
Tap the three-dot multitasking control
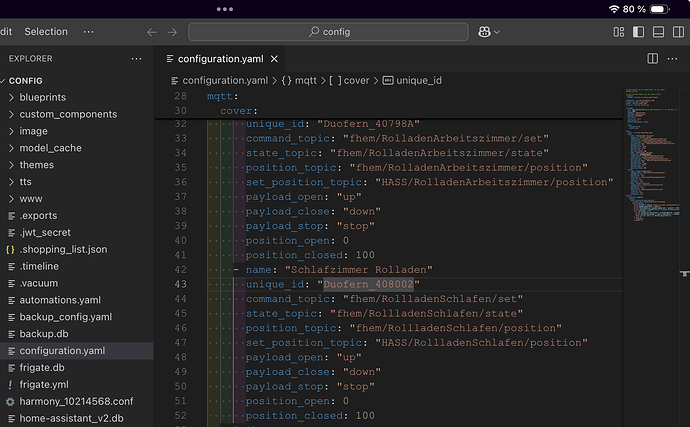point(225,9)
